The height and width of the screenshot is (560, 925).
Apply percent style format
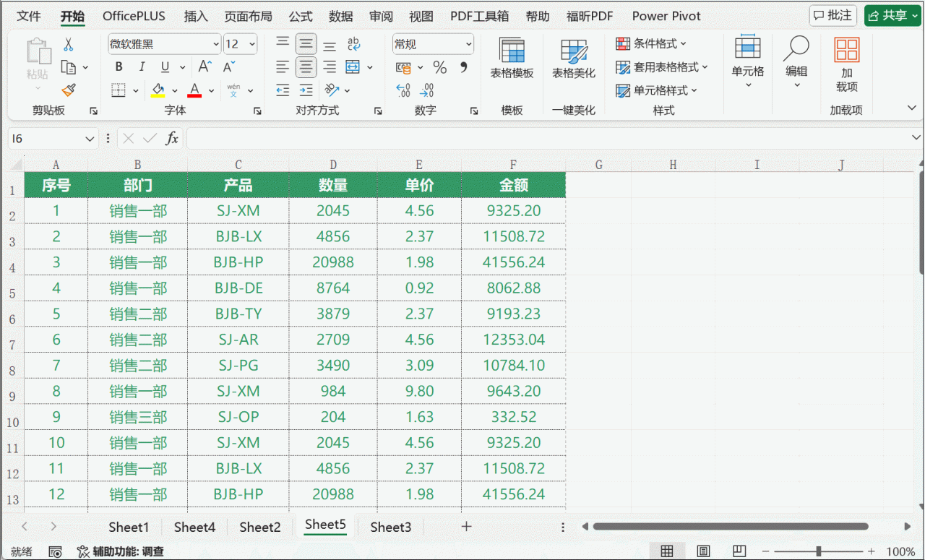pyautogui.click(x=440, y=67)
